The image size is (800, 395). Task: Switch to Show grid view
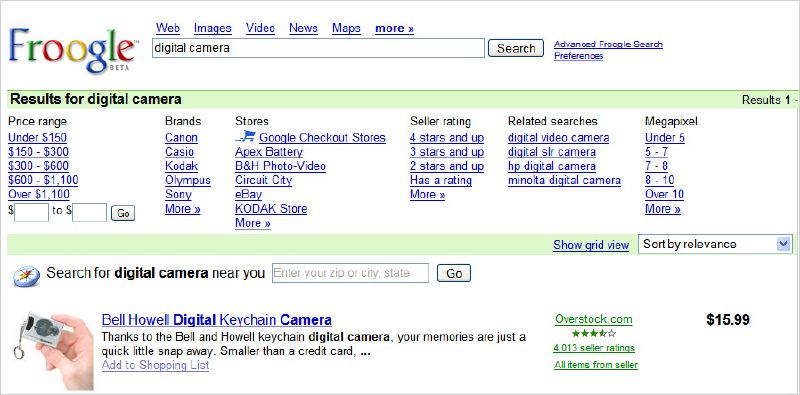[591, 245]
